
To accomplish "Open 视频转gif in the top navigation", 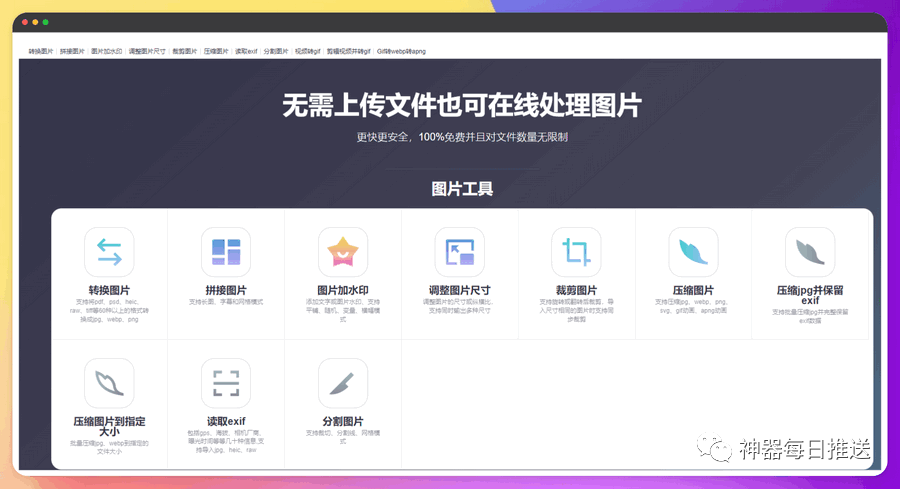I will click(308, 51).
